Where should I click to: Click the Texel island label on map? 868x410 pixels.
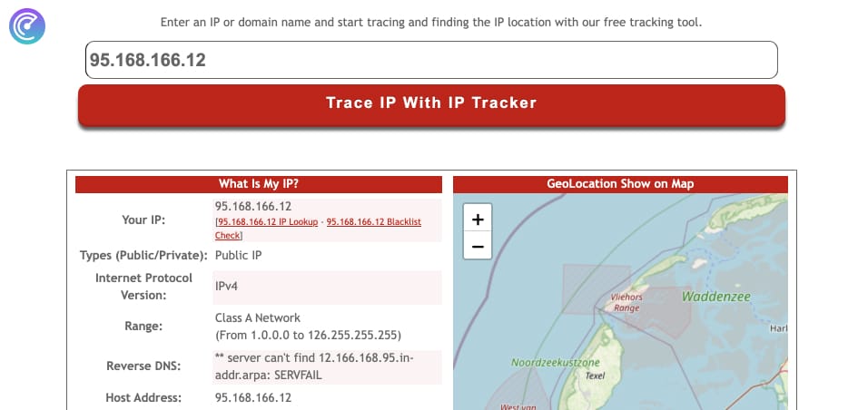coord(595,376)
